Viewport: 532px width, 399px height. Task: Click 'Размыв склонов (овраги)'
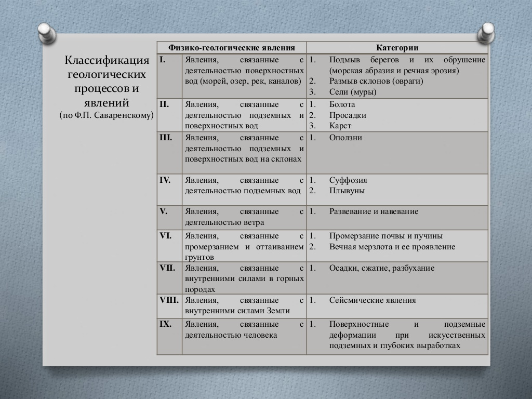click(376, 81)
